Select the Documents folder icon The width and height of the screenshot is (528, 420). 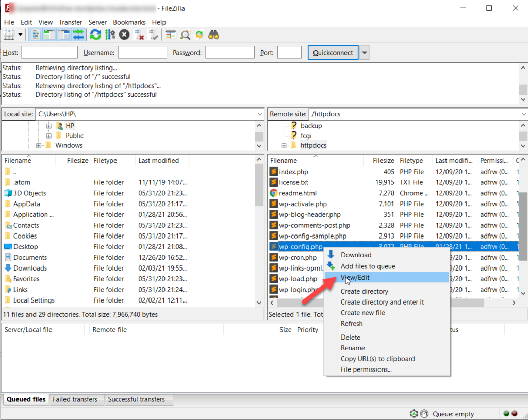click(x=8, y=258)
